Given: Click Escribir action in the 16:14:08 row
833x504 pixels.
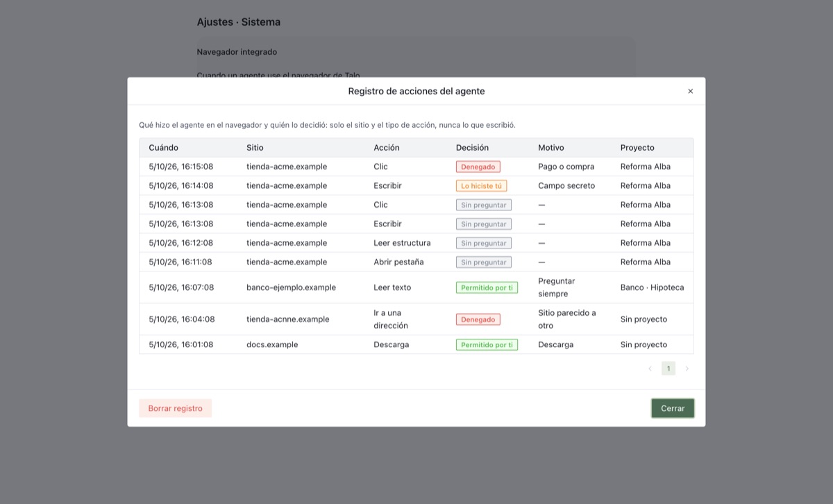Looking at the screenshot, I should point(387,186).
